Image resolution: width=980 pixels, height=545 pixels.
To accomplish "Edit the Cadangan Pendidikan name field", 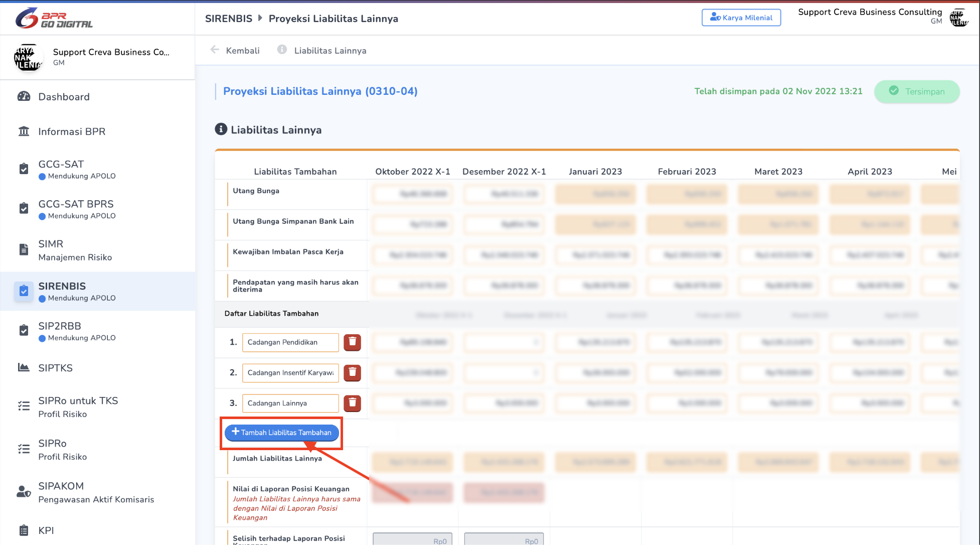I will (290, 342).
